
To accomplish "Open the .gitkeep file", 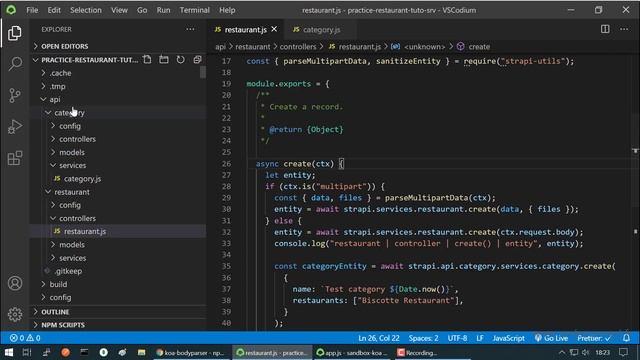I will tap(118, 271).
